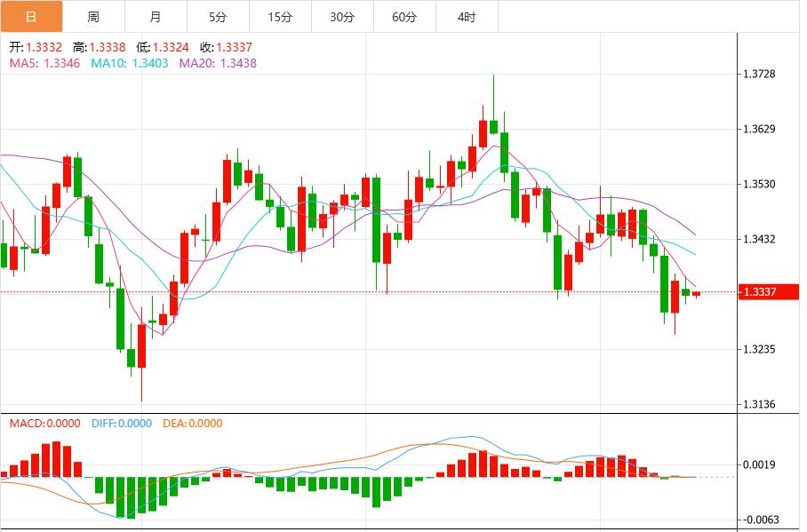Switch to the 月 (monthly) tab
The image size is (807, 532).
(154, 16)
